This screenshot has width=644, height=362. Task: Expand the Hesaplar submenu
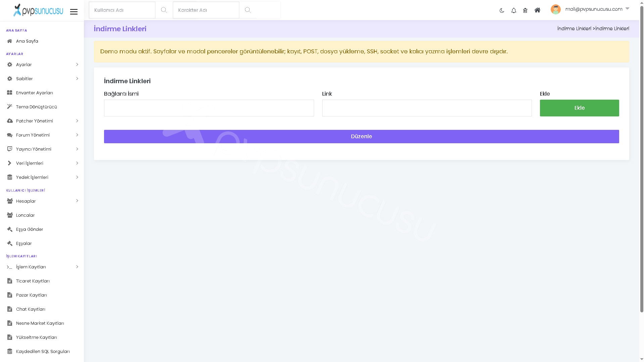[x=42, y=201]
